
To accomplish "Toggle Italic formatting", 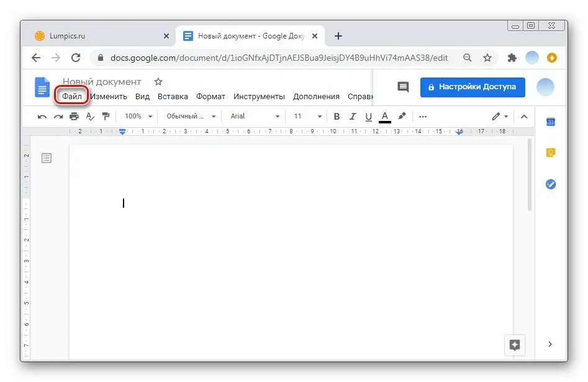I will pyautogui.click(x=353, y=117).
